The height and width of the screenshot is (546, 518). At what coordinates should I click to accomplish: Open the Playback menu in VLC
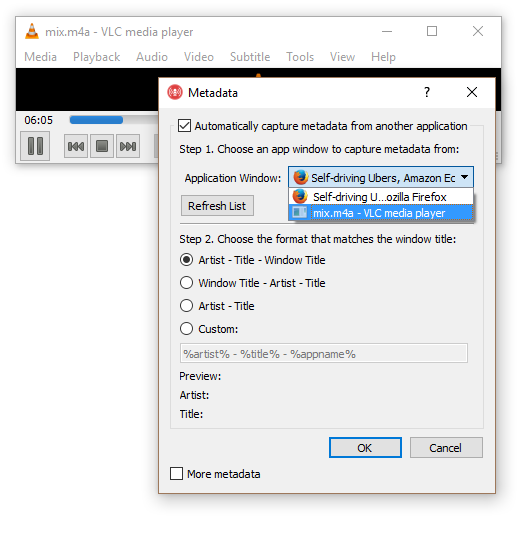[x=96, y=57]
